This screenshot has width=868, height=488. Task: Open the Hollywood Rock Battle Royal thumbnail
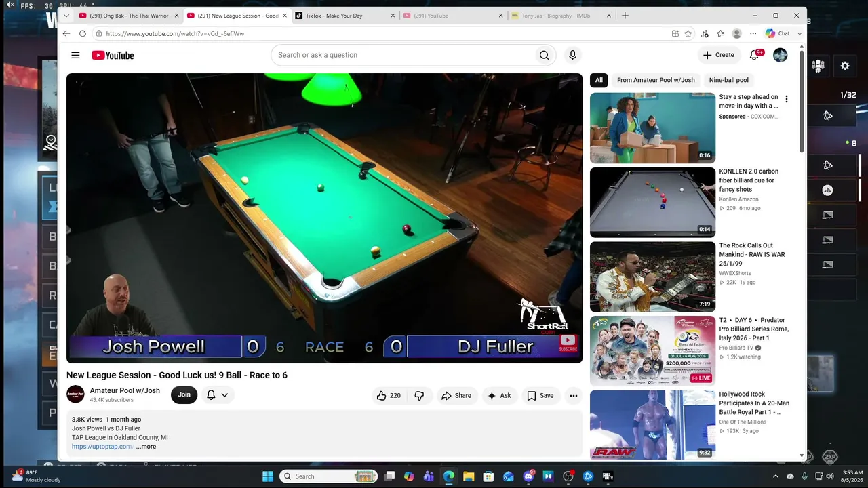[x=652, y=425]
